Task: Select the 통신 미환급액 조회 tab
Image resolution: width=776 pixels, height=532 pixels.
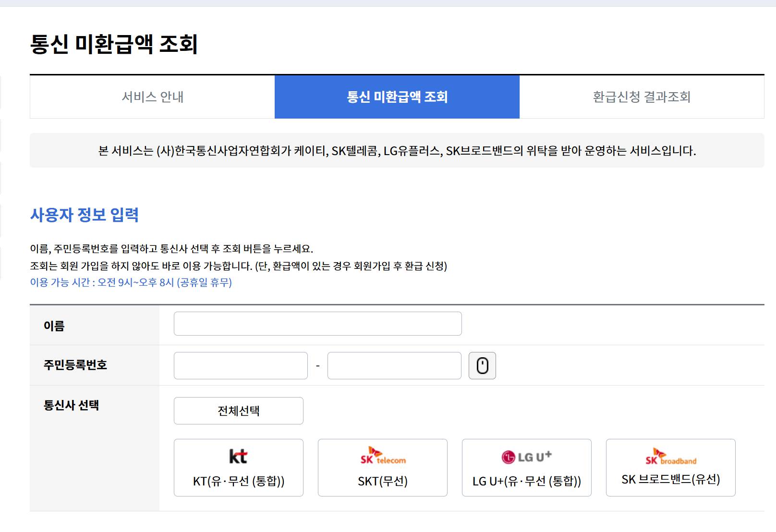Action: [x=396, y=97]
